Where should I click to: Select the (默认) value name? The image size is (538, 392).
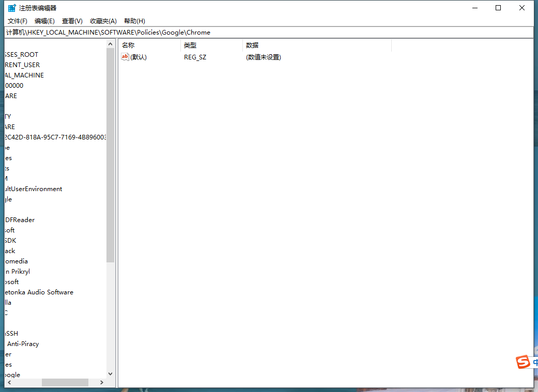pos(139,57)
